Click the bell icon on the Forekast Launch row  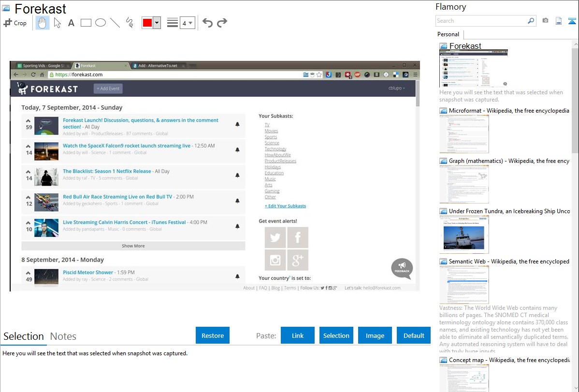pyautogui.click(x=237, y=125)
